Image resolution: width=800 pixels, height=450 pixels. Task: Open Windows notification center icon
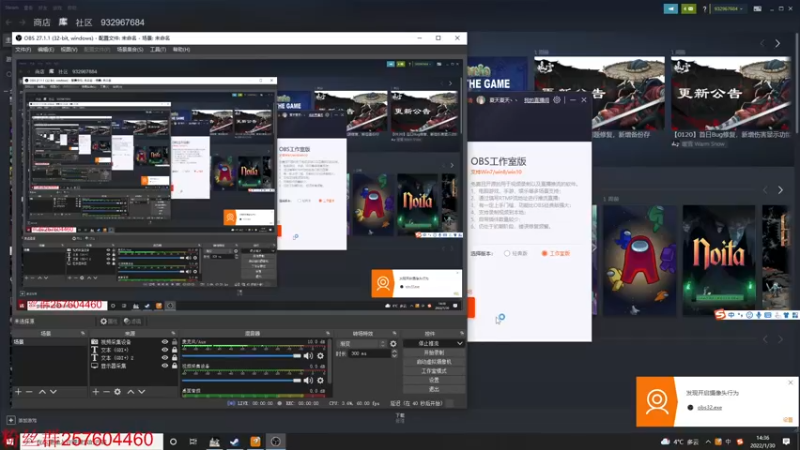(x=786, y=441)
